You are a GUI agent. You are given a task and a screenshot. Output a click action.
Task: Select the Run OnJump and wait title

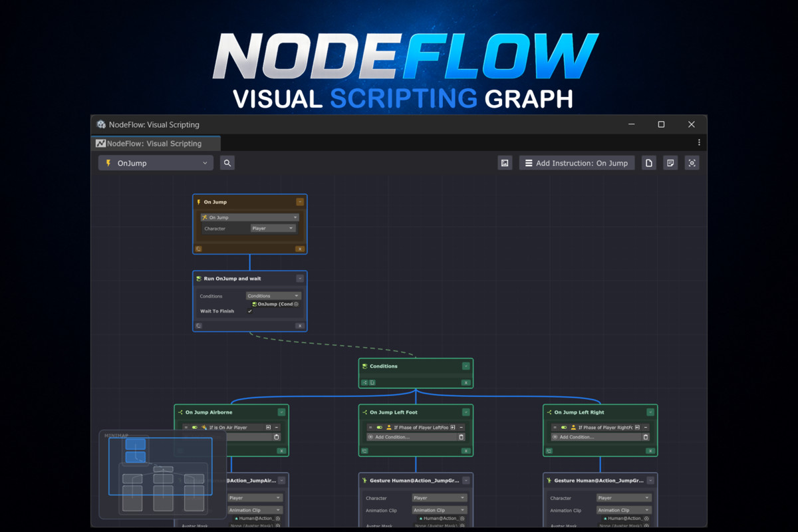point(233,279)
